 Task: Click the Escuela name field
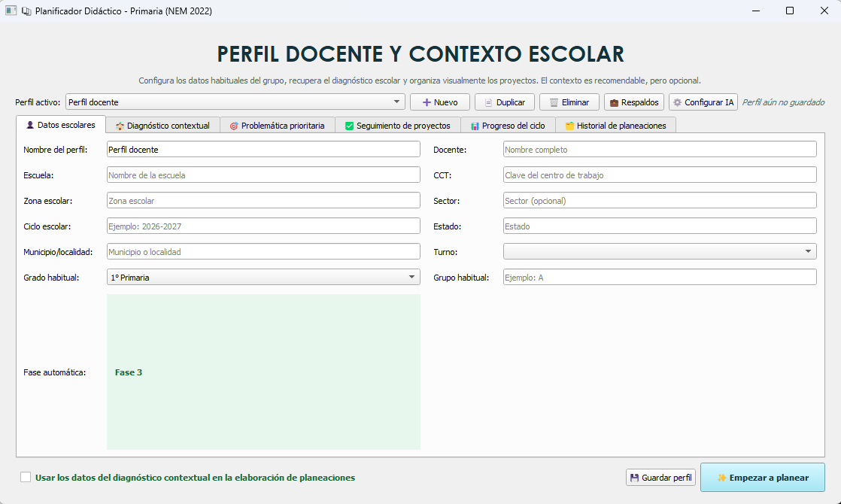coord(263,175)
